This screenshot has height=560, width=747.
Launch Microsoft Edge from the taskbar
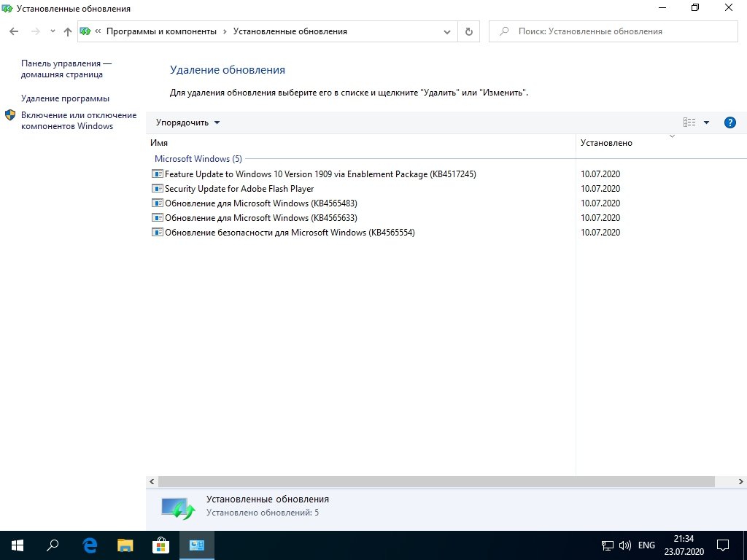90,545
